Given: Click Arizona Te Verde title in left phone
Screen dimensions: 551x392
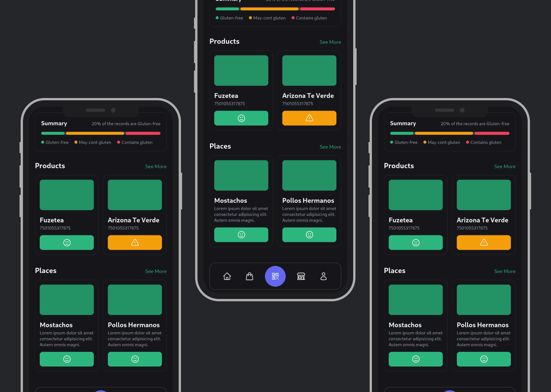Looking at the screenshot, I should [x=134, y=220].
